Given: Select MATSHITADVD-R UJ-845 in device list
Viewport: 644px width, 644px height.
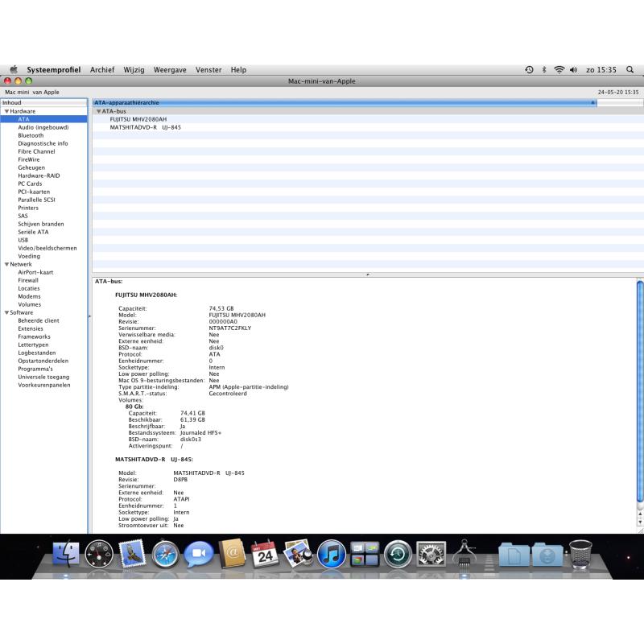Looking at the screenshot, I should pyautogui.click(x=145, y=128).
